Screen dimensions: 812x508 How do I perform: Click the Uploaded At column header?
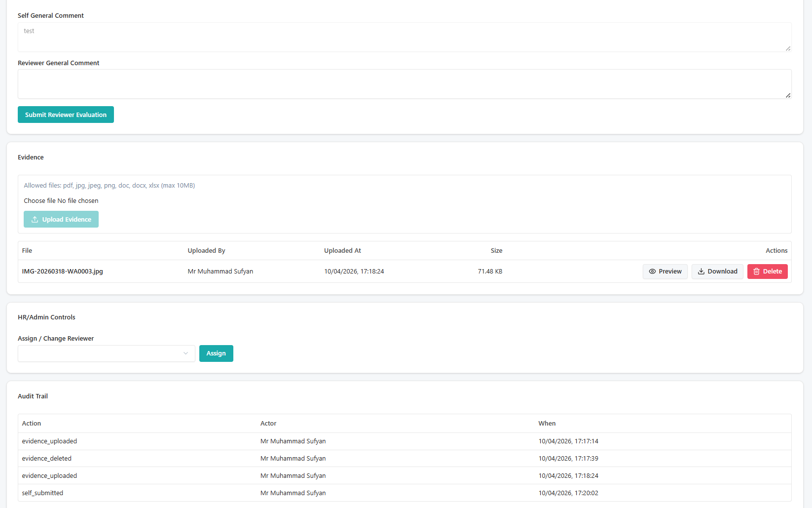[x=342, y=251]
